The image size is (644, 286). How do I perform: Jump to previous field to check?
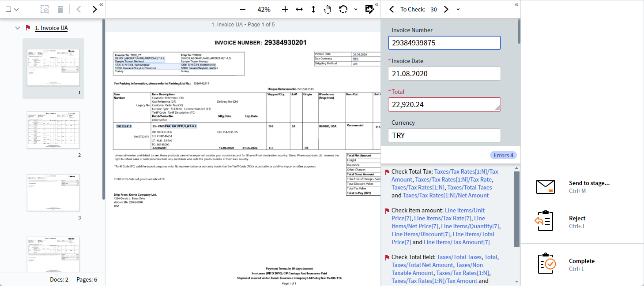pyautogui.click(x=392, y=9)
